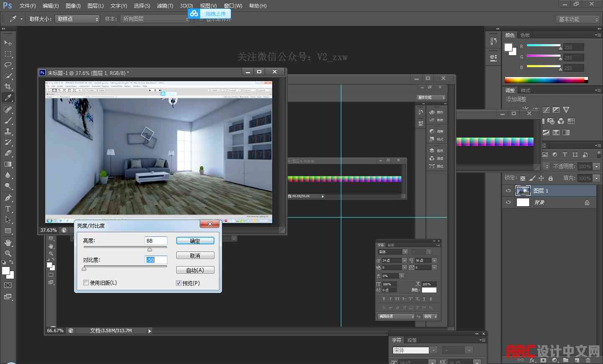This screenshot has width=603, height=364.
Task: Click the 对比度 value input field
Action: point(156,260)
